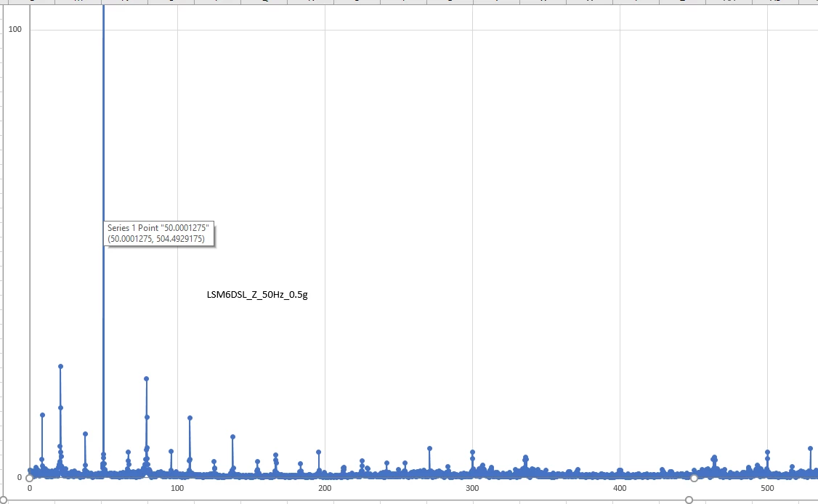Grab the plot area handle at the axis origin
Image resolution: width=818 pixels, height=504 pixels.
coord(29,478)
